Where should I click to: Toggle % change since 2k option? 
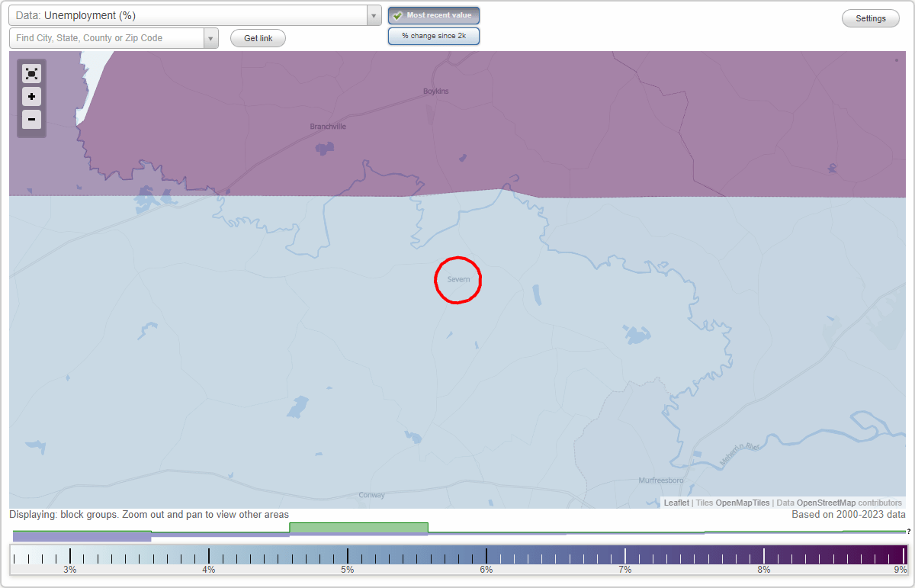434,36
